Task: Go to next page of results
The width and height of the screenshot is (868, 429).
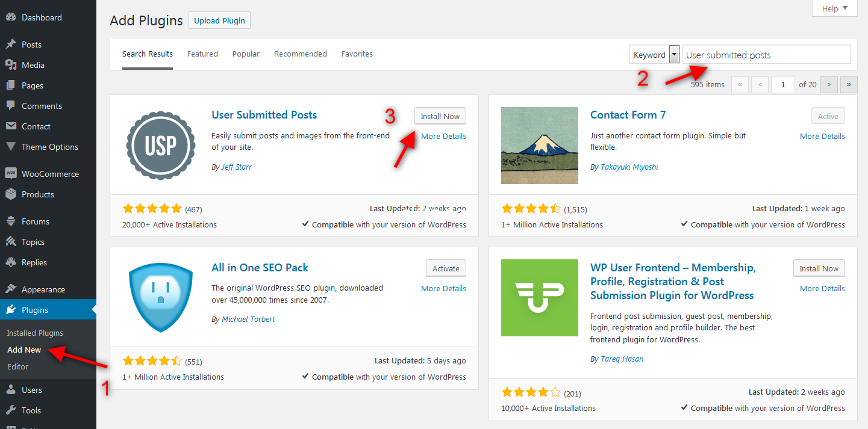Action: click(x=829, y=85)
